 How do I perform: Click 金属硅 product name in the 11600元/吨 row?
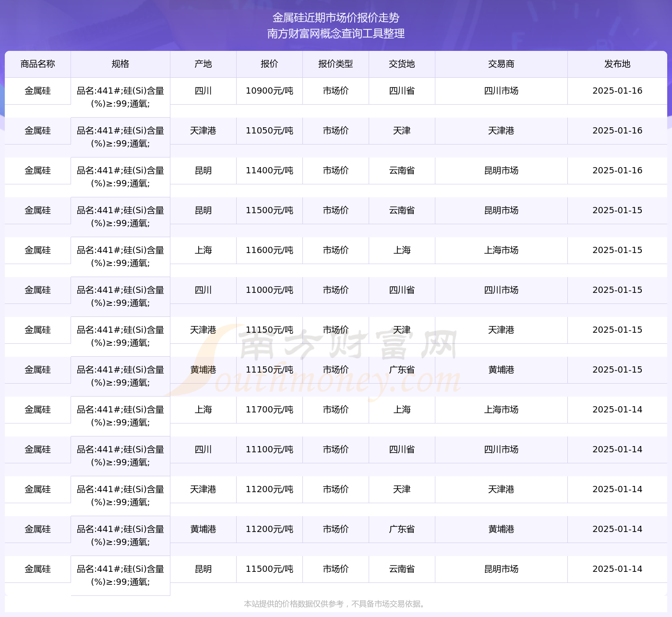[38, 250]
